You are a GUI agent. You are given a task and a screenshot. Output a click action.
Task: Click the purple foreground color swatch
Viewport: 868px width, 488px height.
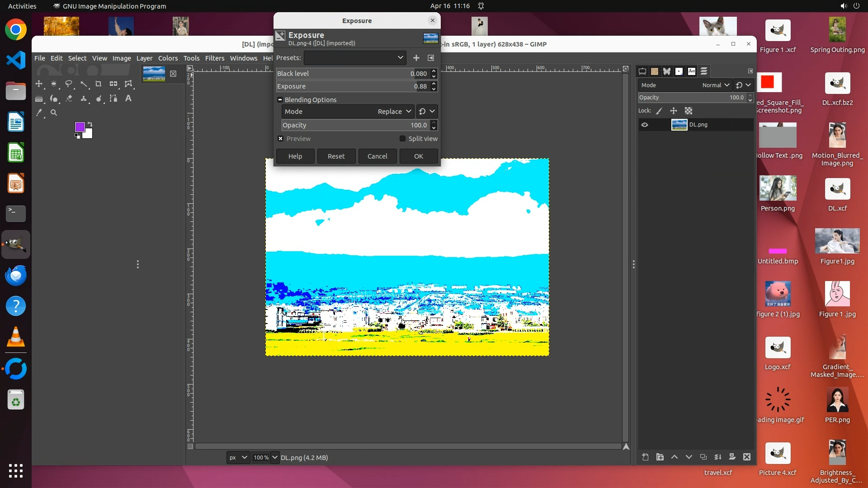tap(80, 127)
